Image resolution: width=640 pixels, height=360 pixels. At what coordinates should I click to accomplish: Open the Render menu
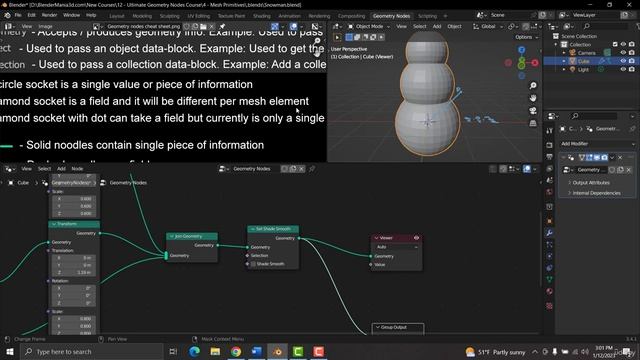pyautogui.click(x=49, y=15)
